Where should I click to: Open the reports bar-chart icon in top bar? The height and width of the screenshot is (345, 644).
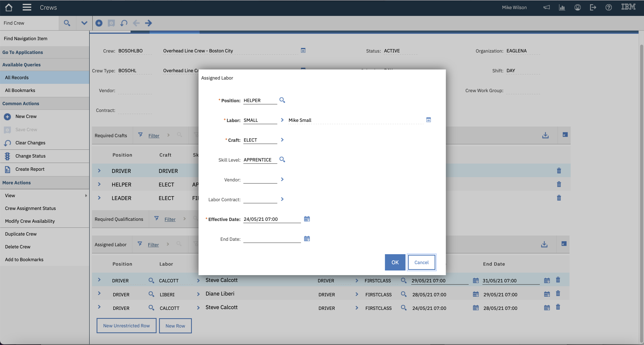point(562,8)
